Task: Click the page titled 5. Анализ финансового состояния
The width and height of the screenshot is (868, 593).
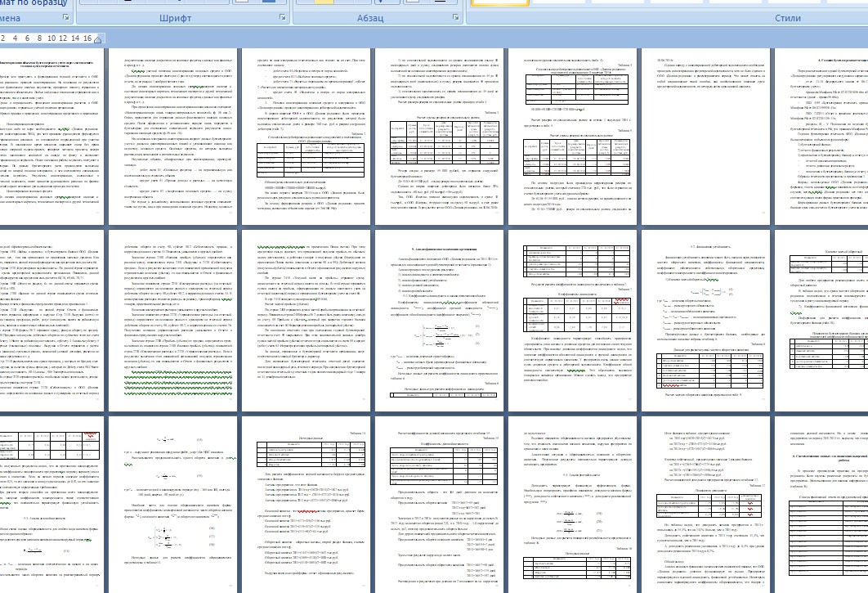Action: pyautogui.click(x=438, y=321)
